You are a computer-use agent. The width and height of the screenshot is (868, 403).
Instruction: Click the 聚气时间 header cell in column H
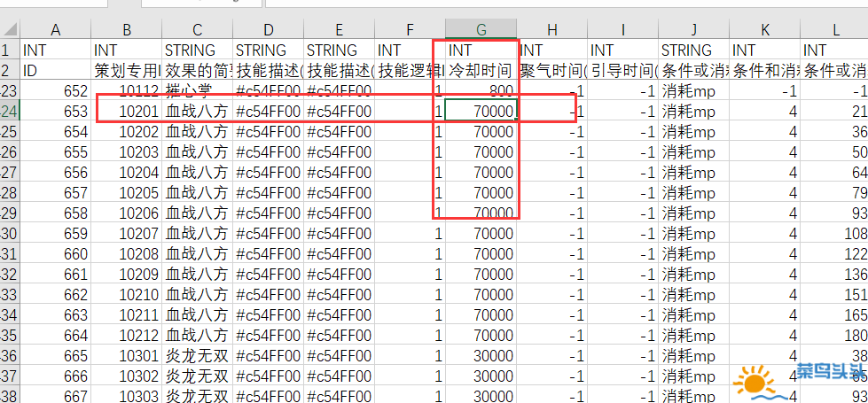(551, 70)
